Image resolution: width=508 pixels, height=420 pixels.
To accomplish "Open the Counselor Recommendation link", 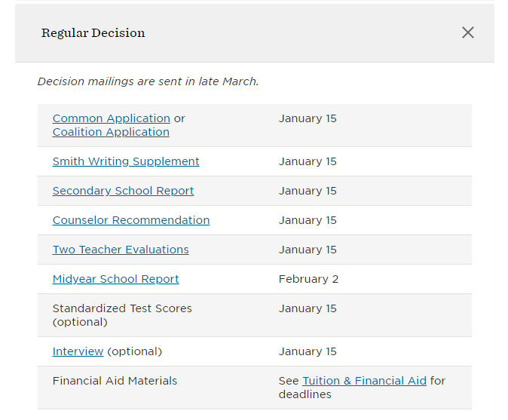I will pyautogui.click(x=131, y=220).
